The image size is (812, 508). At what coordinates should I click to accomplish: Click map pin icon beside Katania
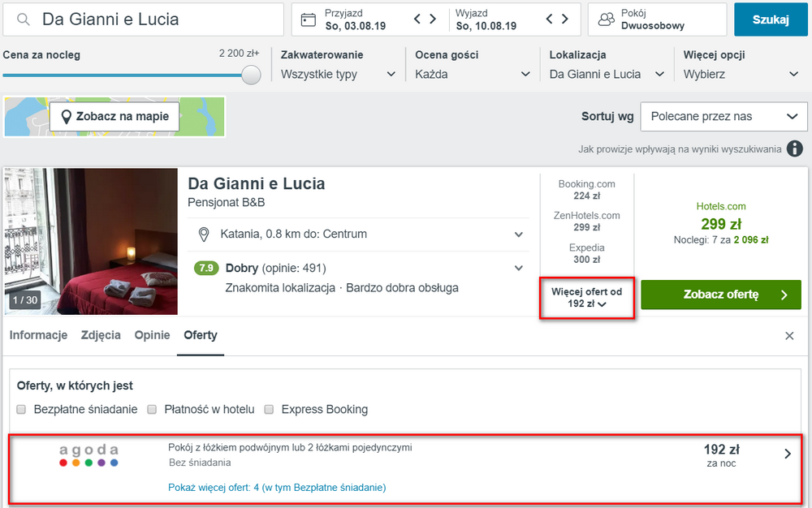pos(204,235)
